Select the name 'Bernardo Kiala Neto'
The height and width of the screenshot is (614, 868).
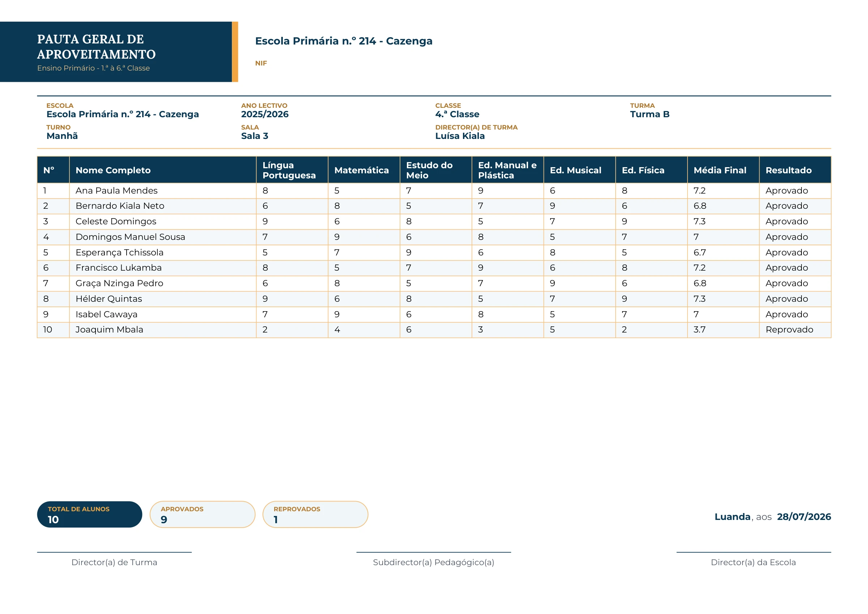[120, 206]
